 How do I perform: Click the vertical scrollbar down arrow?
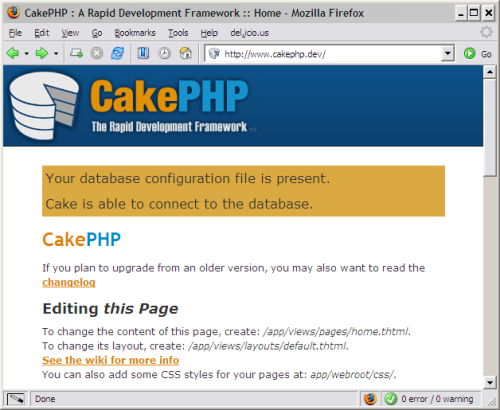pyautogui.click(x=489, y=382)
